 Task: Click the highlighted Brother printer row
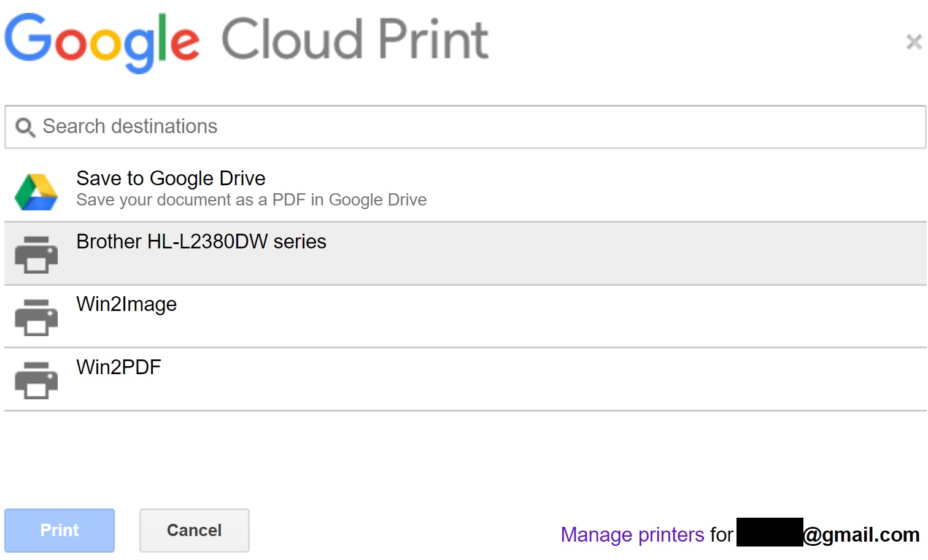430,253
